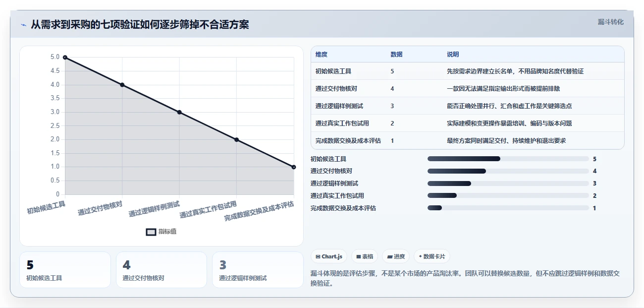The width and height of the screenshot is (644, 308).
Task: Select the 数据卡片 tag chip
Action: [432, 256]
